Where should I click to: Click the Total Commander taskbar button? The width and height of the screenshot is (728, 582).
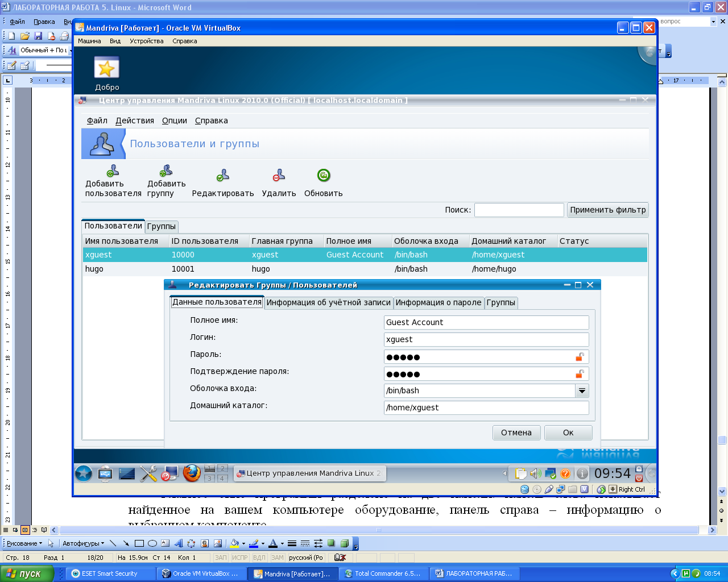tap(383, 573)
